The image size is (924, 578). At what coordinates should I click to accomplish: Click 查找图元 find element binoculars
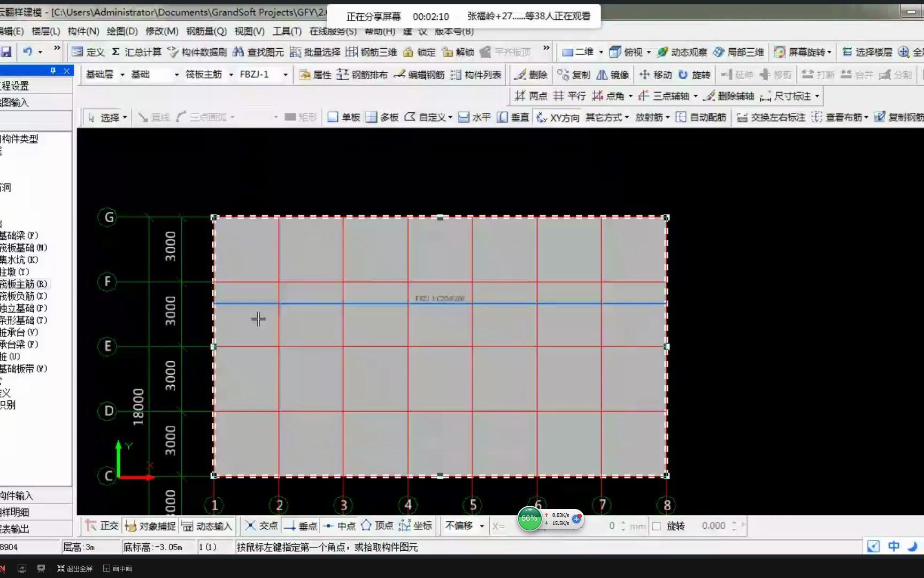point(258,52)
